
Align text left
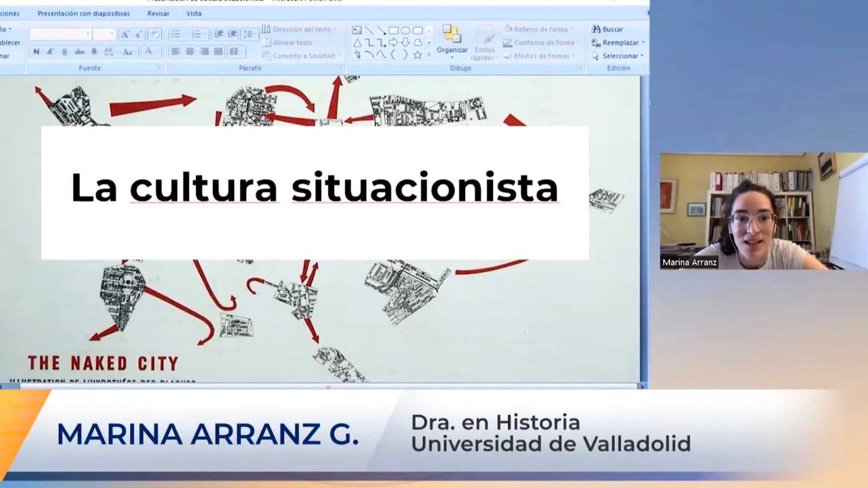[x=176, y=52]
